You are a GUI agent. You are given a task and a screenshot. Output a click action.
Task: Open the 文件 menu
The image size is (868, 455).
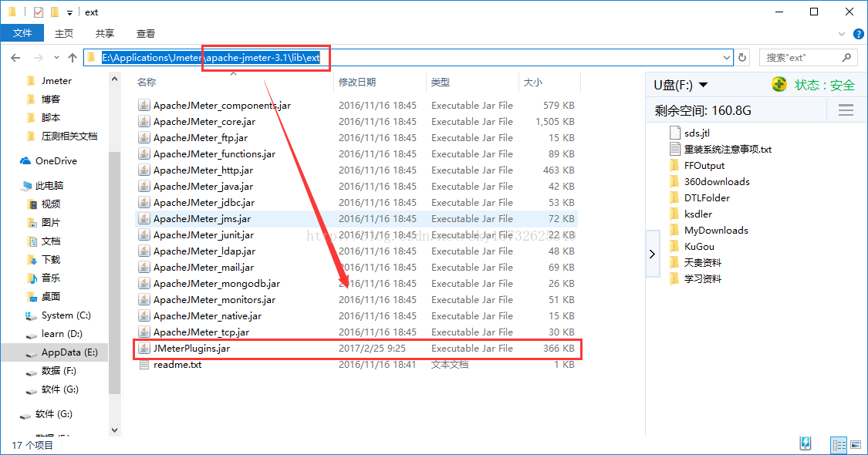pos(22,33)
